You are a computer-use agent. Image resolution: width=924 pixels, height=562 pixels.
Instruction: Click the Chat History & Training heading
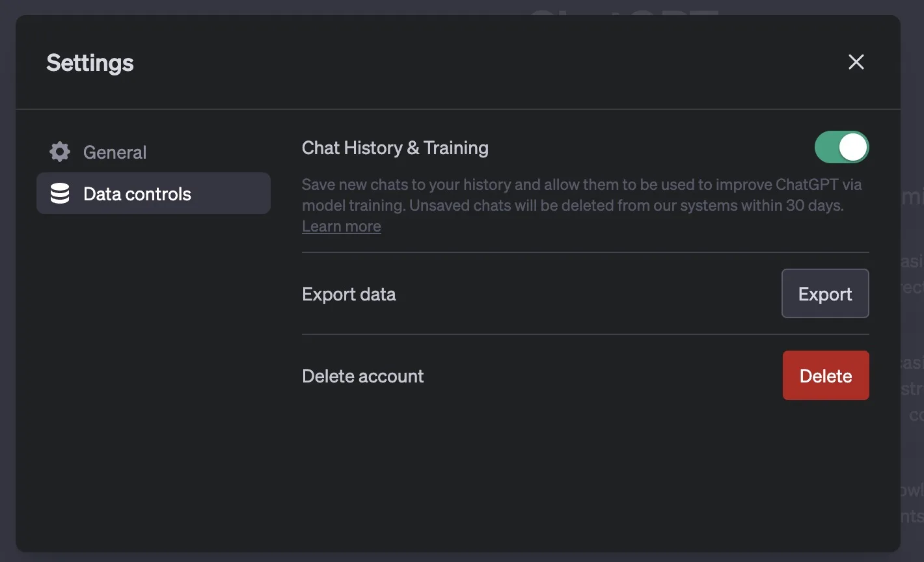(x=395, y=148)
